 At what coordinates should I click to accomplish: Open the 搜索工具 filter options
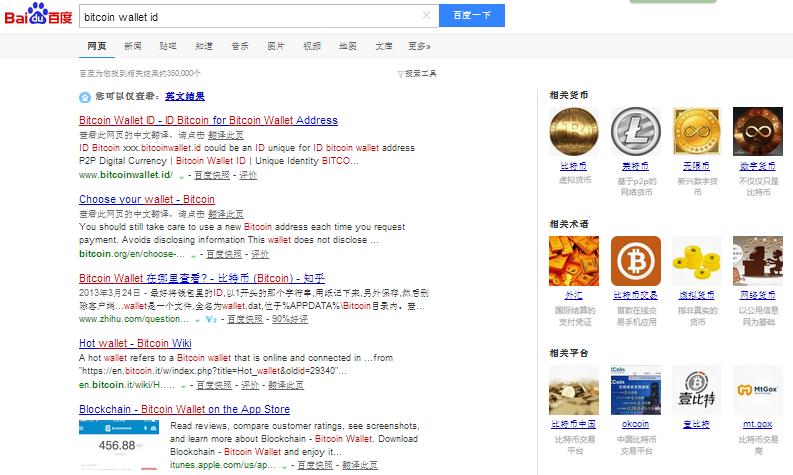tap(417, 74)
